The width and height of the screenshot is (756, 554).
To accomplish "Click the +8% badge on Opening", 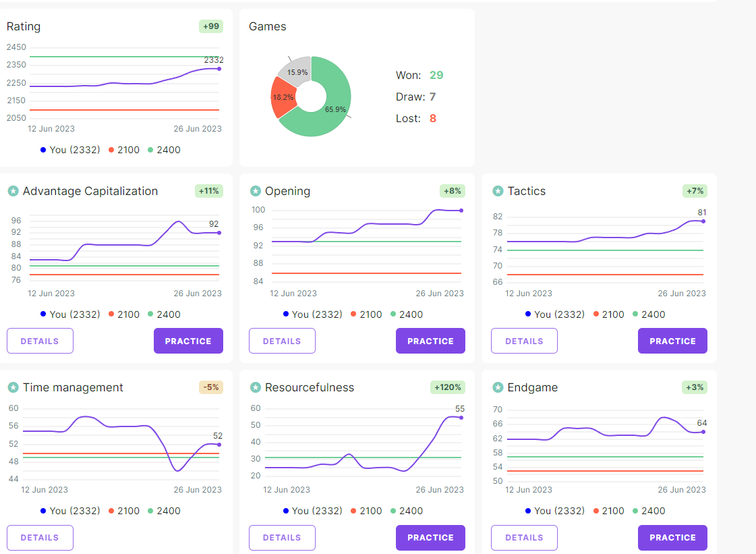I will click(453, 191).
